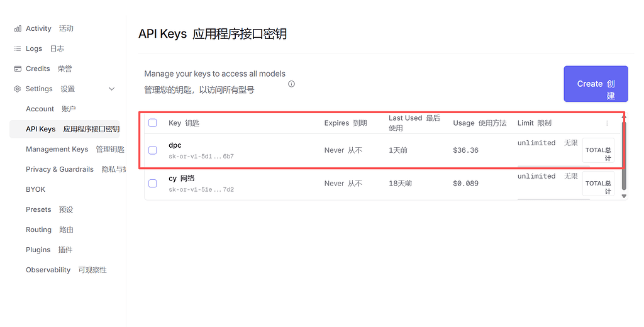The width and height of the screenshot is (644, 327).
Task: Click the Credits card icon
Action: (x=18, y=69)
